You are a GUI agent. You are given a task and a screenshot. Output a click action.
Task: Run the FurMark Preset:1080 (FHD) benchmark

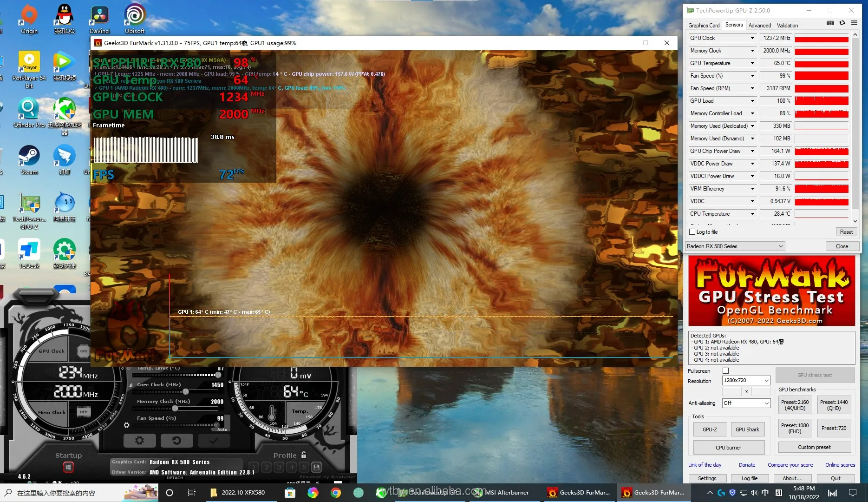(795, 429)
